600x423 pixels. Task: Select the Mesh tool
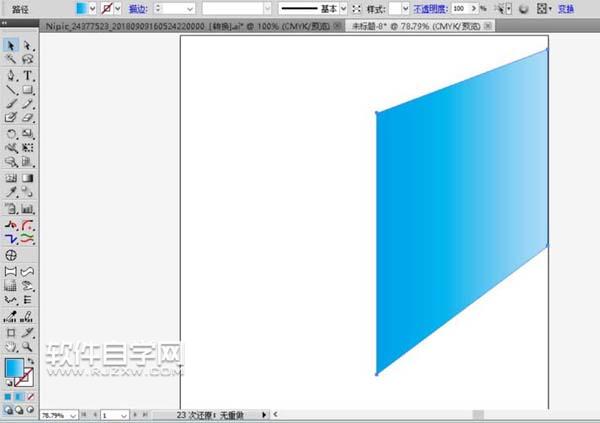click(11, 178)
